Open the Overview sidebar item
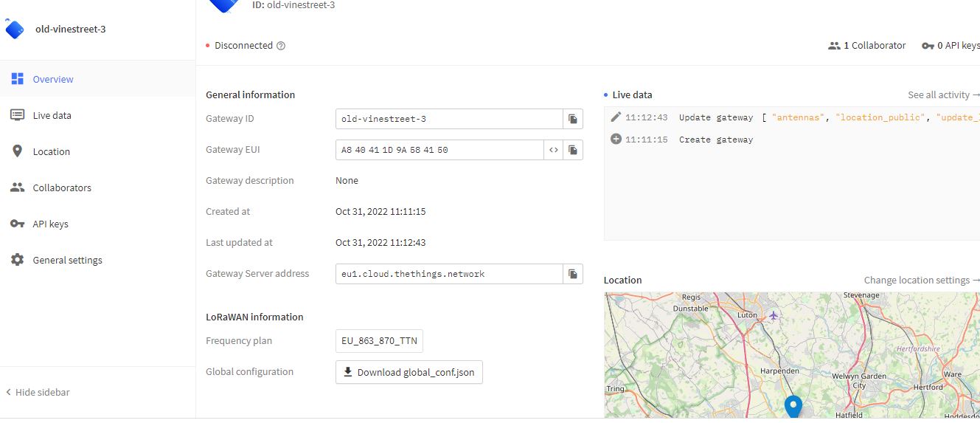This screenshot has height=423, width=980. [52, 79]
